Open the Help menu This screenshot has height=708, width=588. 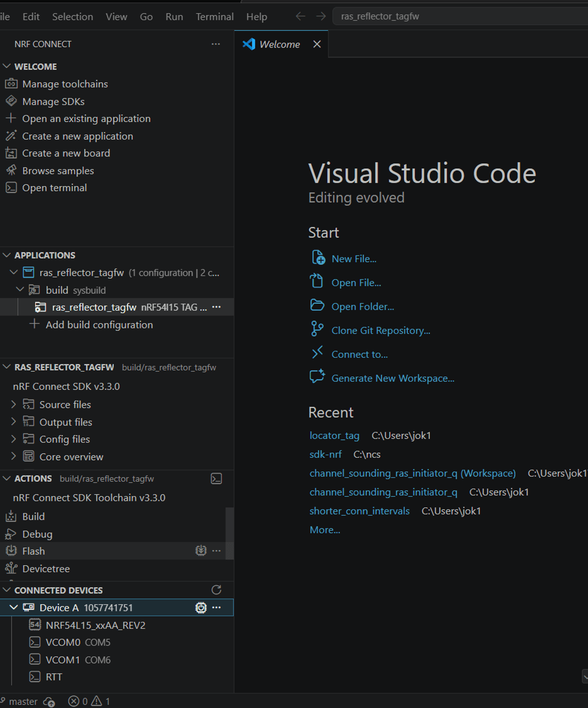[x=257, y=17]
